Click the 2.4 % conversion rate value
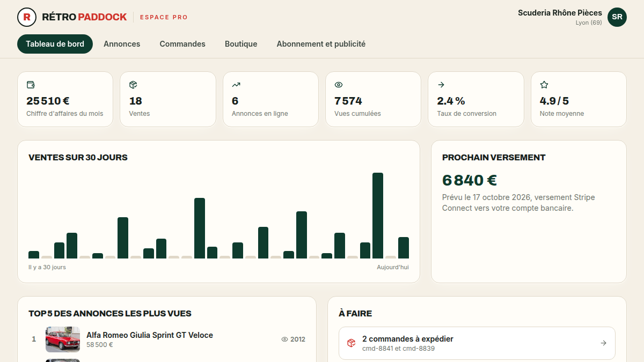The width and height of the screenshot is (644, 362). point(451,101)
